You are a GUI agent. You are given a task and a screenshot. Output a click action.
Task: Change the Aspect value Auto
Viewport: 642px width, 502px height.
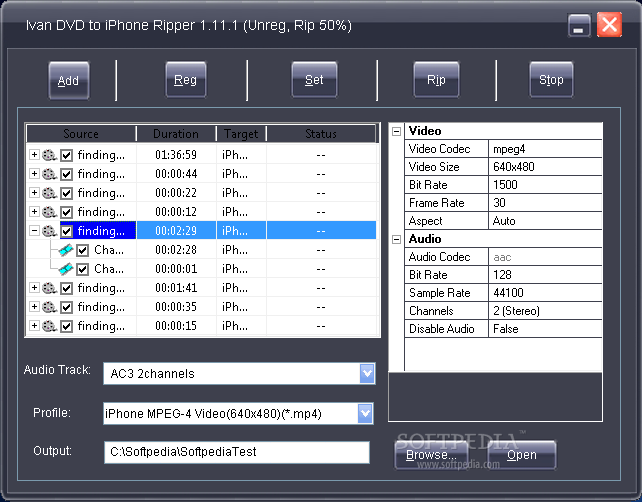(x=545, y=221)
